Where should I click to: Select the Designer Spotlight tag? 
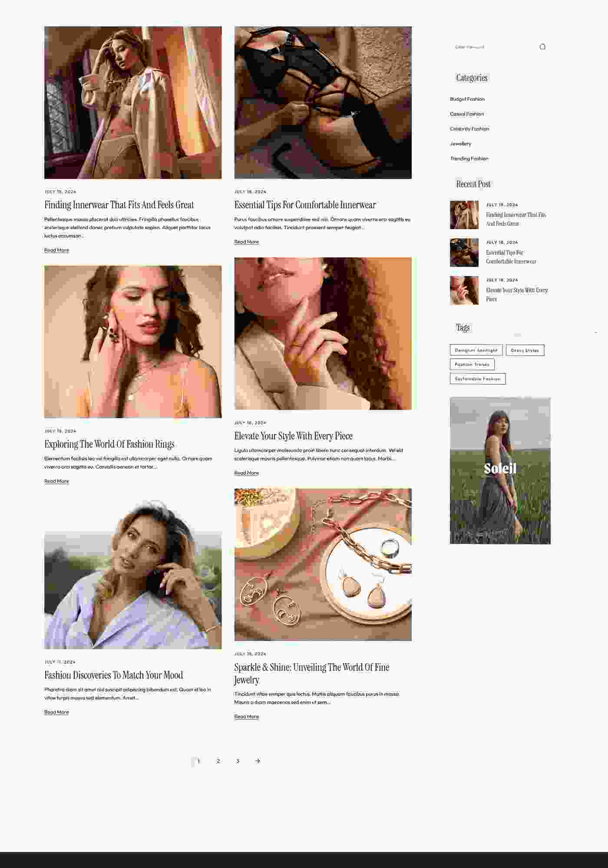[x=476, y=350]
